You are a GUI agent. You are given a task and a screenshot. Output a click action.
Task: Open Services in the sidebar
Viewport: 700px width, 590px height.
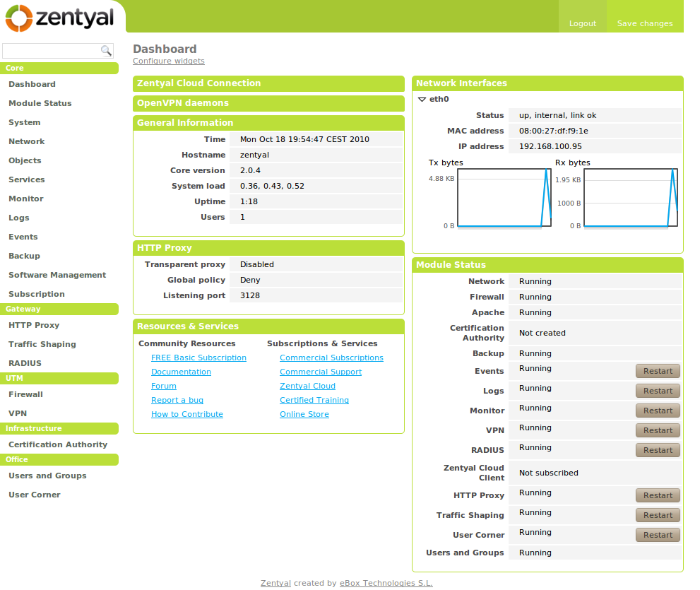point(27,179)
